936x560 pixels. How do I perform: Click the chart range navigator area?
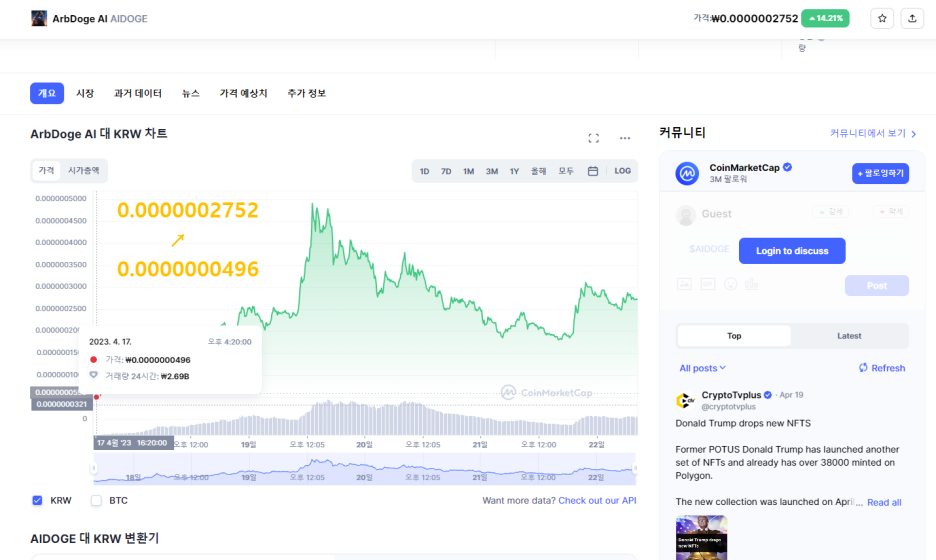point(365,469)
